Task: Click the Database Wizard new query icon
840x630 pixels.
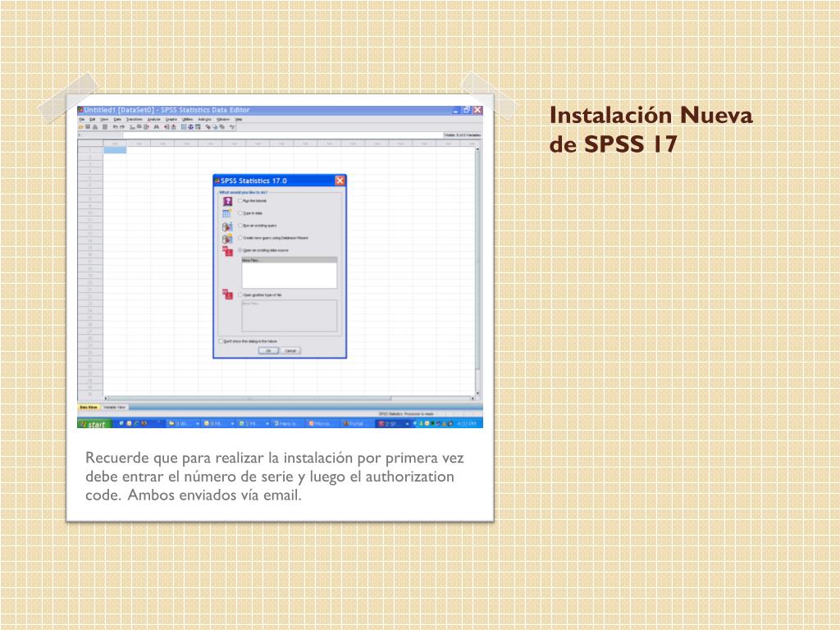Action: point(227,239)
